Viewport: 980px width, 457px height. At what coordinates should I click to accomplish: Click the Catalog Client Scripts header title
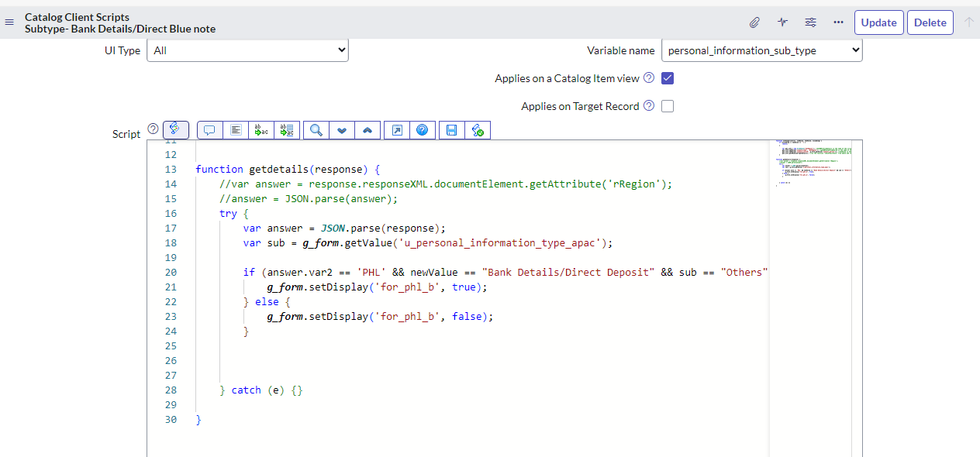click(x=78, y=16)
